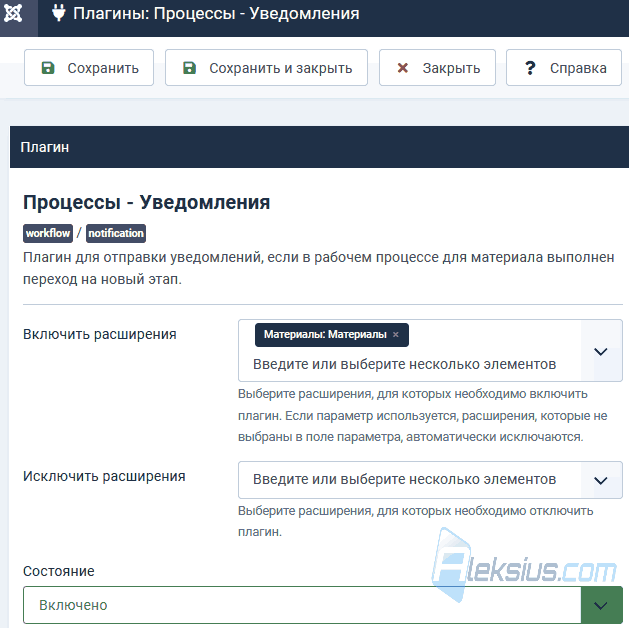Expand the Исключить расширения dropdown arrow
629x628 pixels.
click(x=601, y=480)
